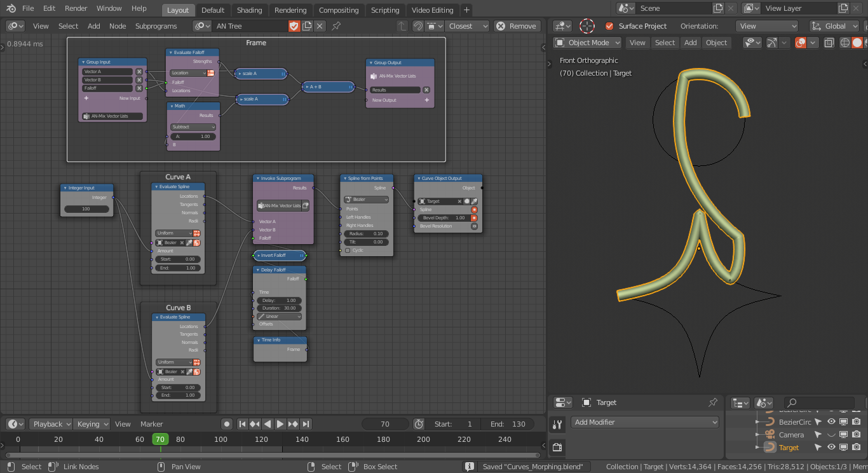Open the Subtract operation dropdown in Math node

pyautogui.click(x=193, y=127)
